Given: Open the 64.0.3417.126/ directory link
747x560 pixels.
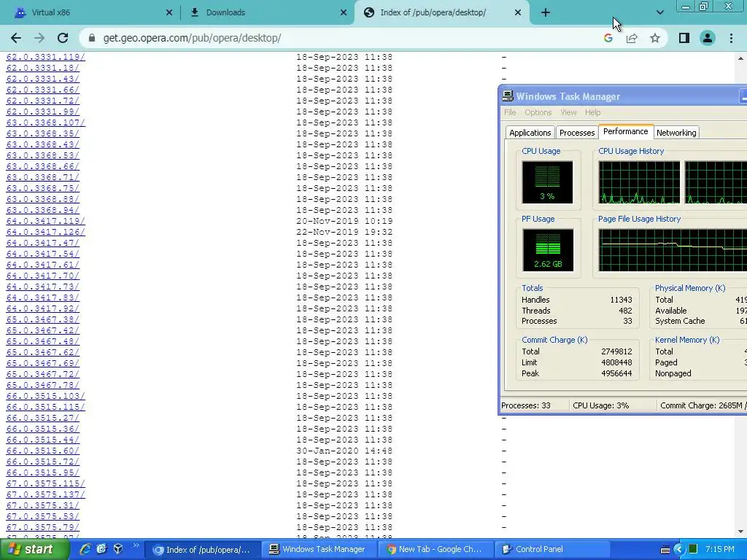Looking at the screenshot, I should coord(46,232).
